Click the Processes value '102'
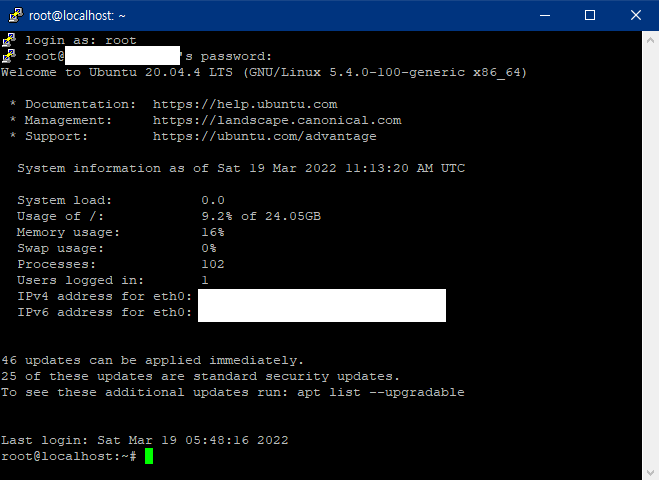Viewport: 659px width, 480px height. click(x=213, y=264)
